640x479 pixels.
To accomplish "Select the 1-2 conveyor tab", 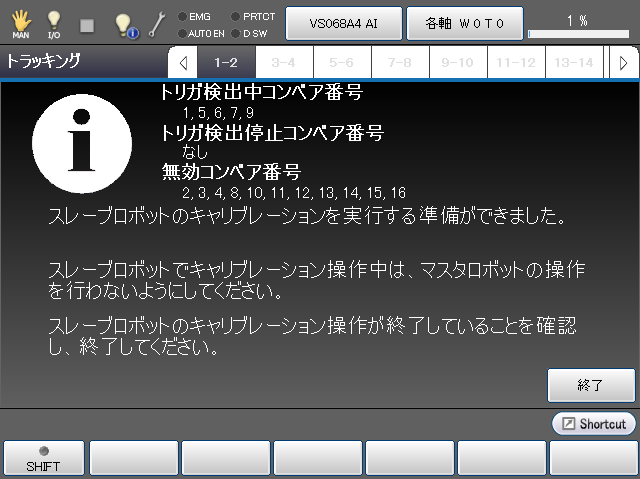I will point(226,62).
